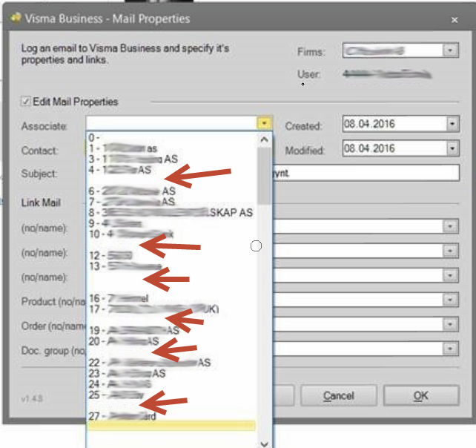Viewport: 476px width, 448px height.
Task: Select list entry starting with 13 -
Action: click(172, 266)
